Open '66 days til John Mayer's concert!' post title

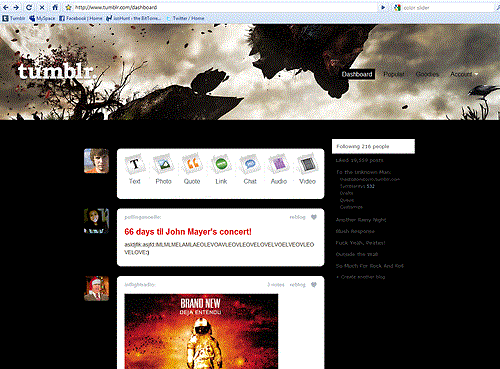[188, 232]
